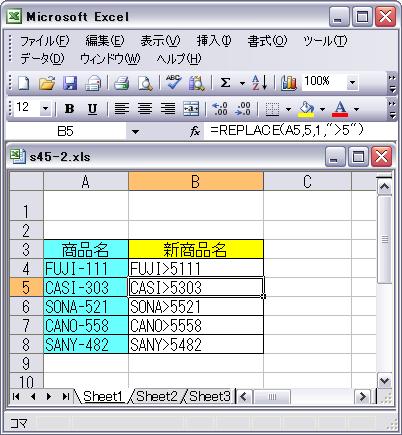The image size is (402, 435).
Task: Select cell containing CANO>5558
Action: point(196,325)
